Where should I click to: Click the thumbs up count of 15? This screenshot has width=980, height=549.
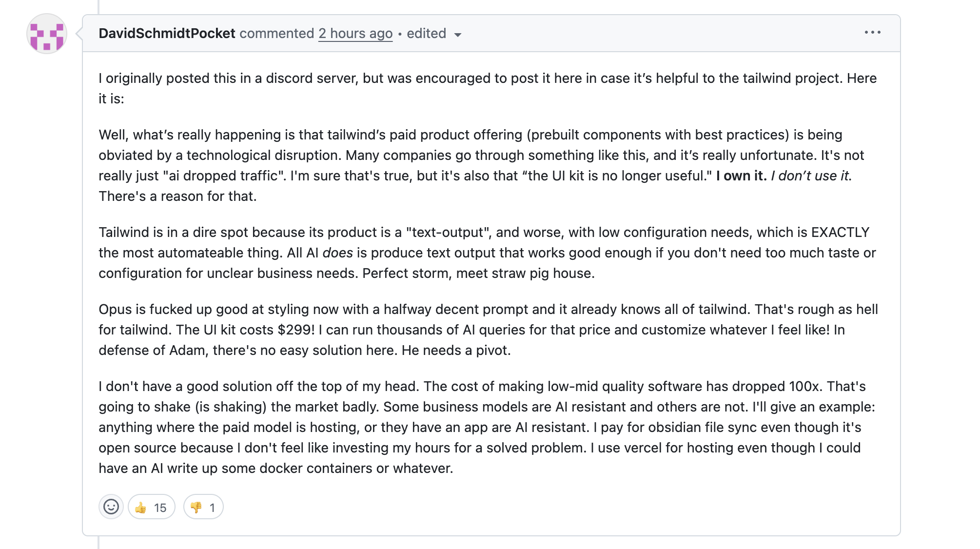pyautogui.click(x=160, y=508)
